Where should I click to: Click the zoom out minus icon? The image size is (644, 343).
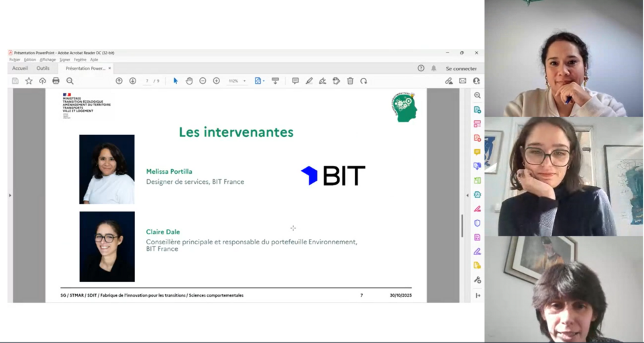(203, 81)
